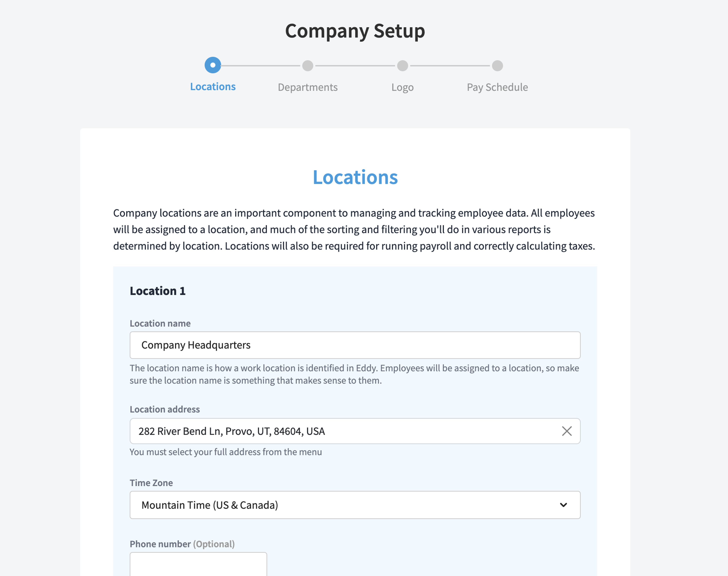This screenshot has height=576, width=728.
Task: Clear the location address with the X icon
Action: (x=567, y=431)
